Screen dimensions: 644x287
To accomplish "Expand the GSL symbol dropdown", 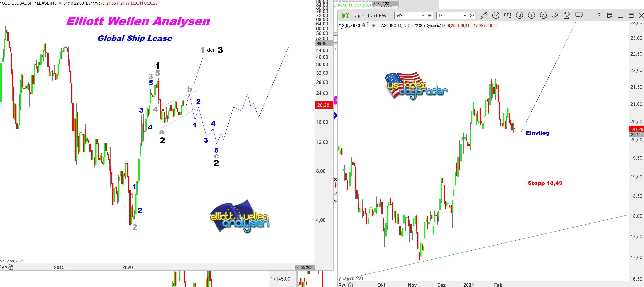I will click(x=423, y=15).
